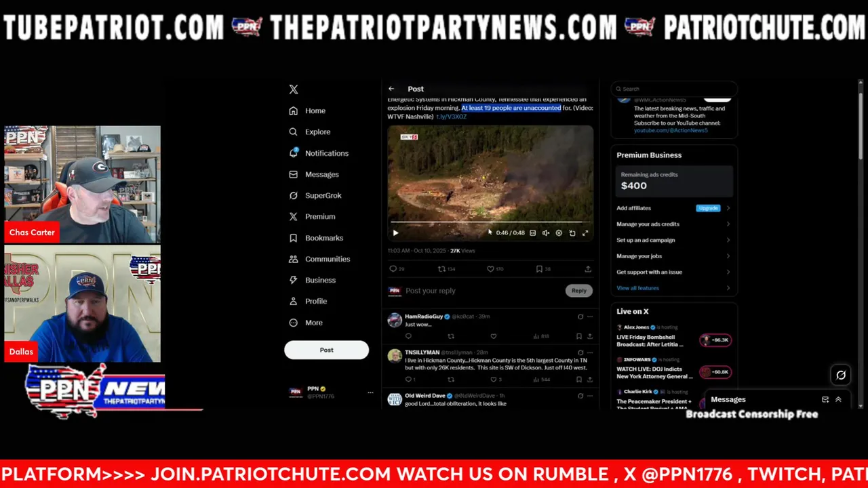
Task: Open more options on TNSILLYMAN's reply
Action: coord(590,352)
